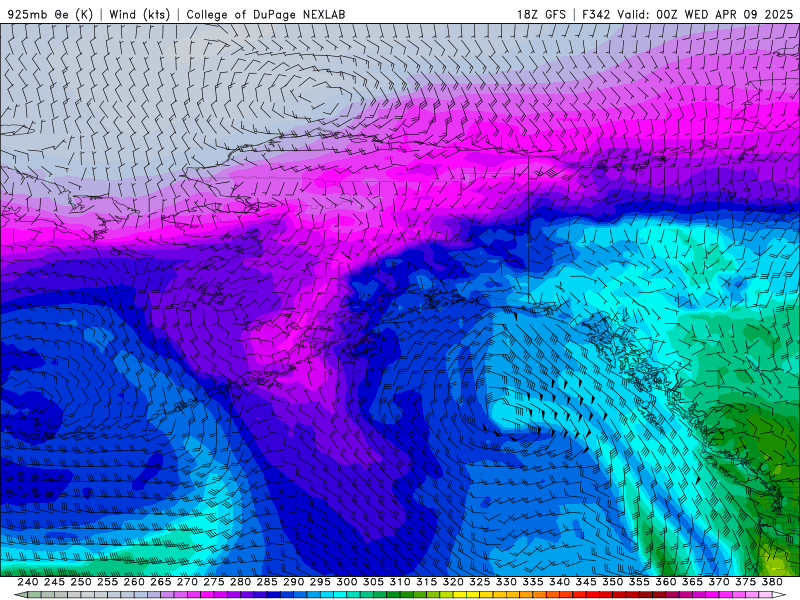This screenshot has width=800, height=600.
Task: Click the 265 value on the color scale
Action: [x=160, y=582]
